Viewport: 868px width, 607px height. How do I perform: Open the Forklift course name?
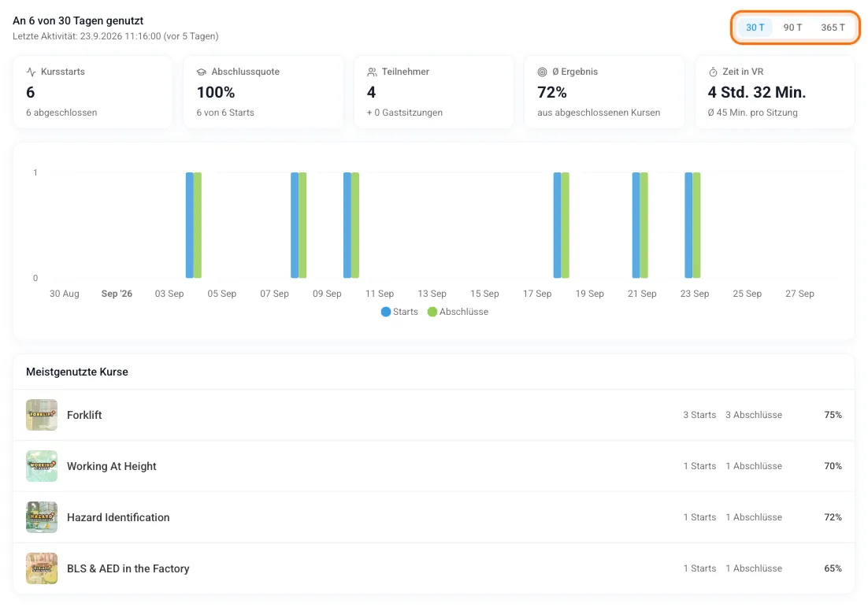click(x=84, y=415)
